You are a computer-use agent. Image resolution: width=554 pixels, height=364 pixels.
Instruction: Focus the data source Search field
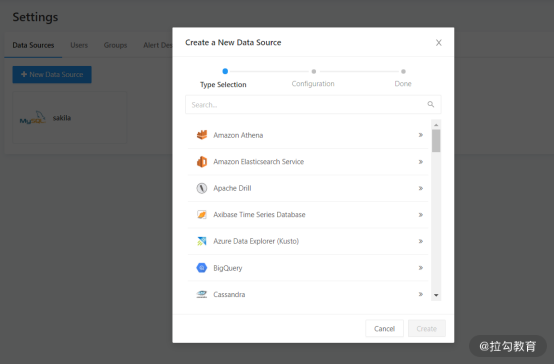[x=313, y=105]
